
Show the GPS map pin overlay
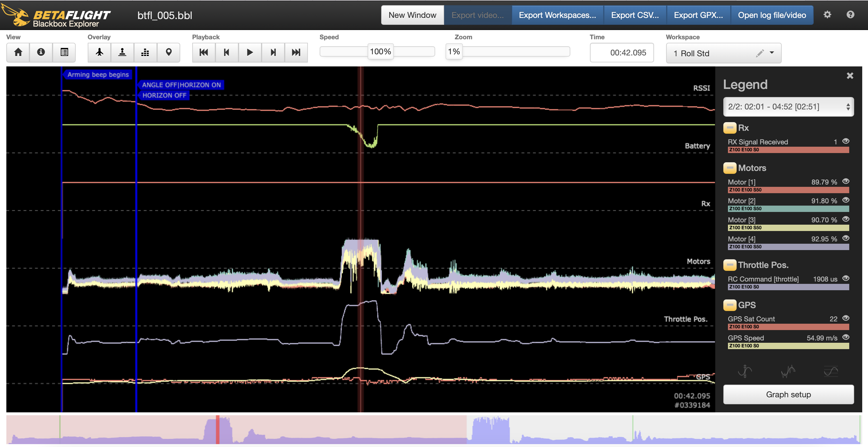(168, 52)
